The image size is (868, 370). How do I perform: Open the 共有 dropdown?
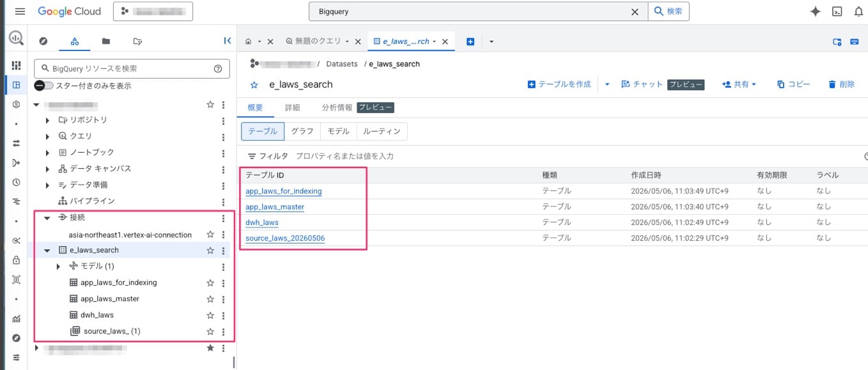pyautogui.click(x=739, y=84)
